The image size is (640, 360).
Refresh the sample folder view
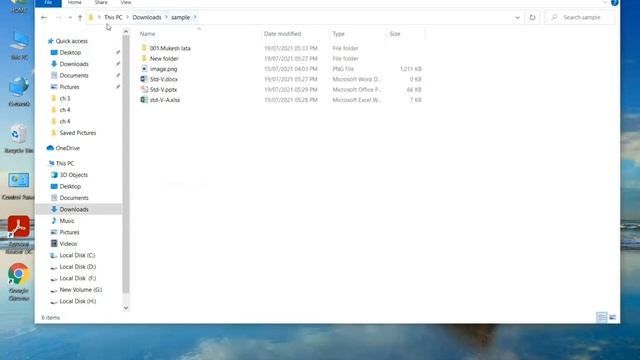[532, 18]
